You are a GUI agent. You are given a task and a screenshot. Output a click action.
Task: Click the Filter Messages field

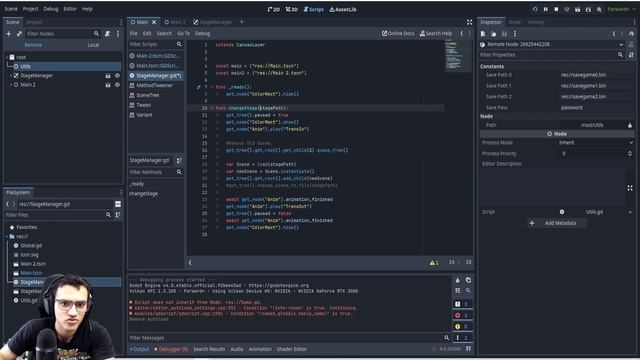coord(289,338)
